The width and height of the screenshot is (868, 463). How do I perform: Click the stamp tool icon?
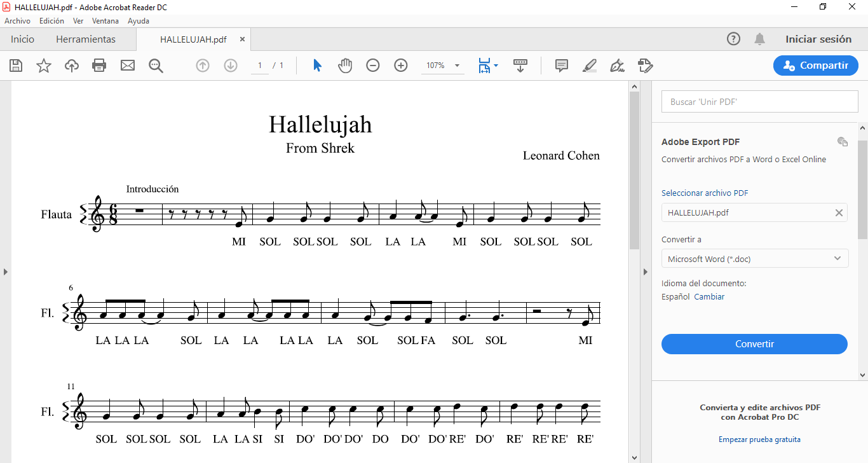pos(646,66)
